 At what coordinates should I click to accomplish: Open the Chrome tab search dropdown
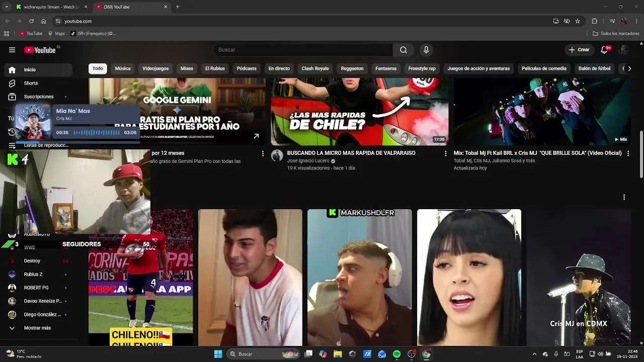(7, 7)
